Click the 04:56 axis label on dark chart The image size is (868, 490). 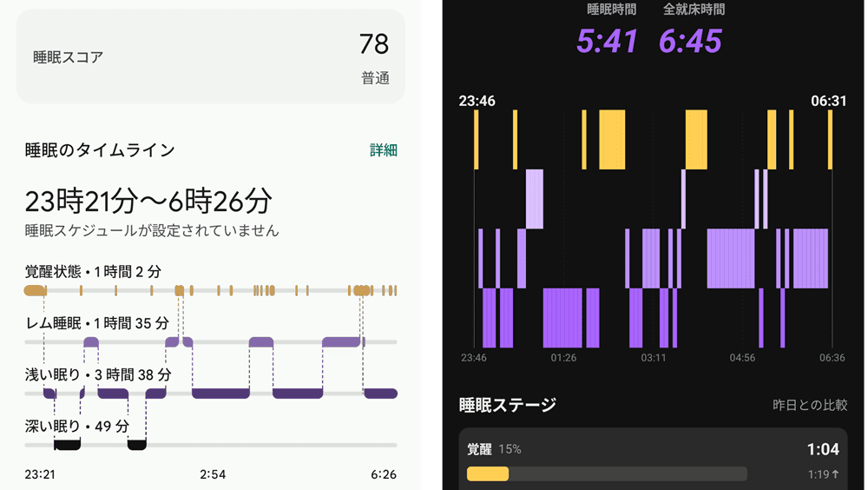click(742, 358)
